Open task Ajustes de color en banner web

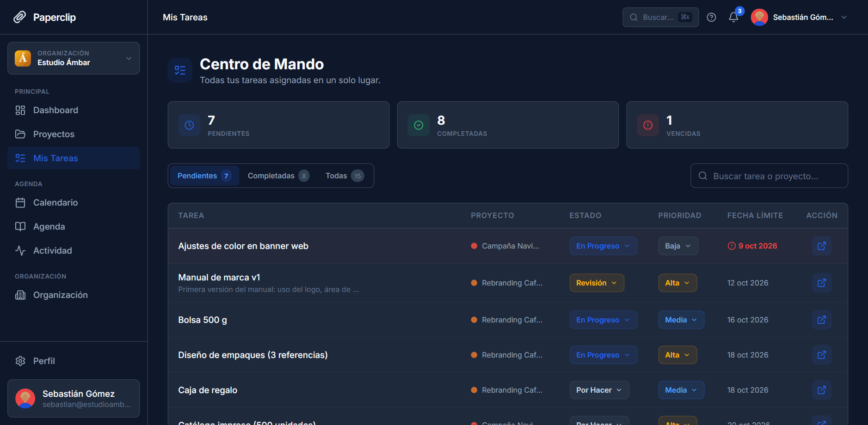[x=822, y=246]
